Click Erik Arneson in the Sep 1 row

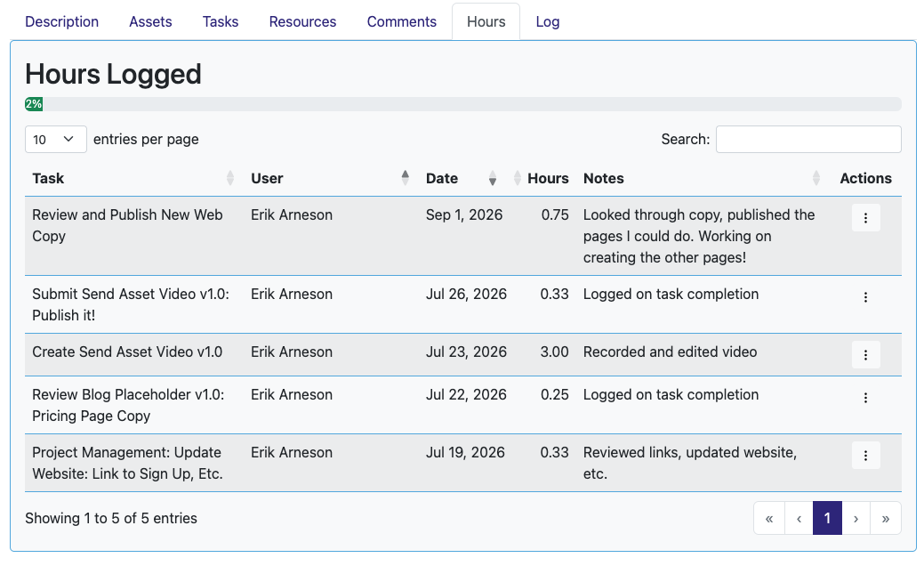(292, 214)
